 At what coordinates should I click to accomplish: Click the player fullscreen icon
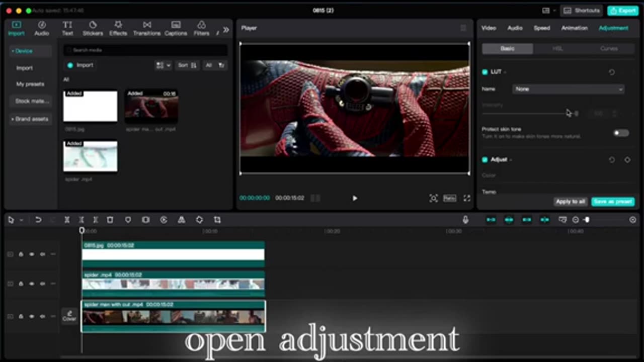(x=467, y=198)
